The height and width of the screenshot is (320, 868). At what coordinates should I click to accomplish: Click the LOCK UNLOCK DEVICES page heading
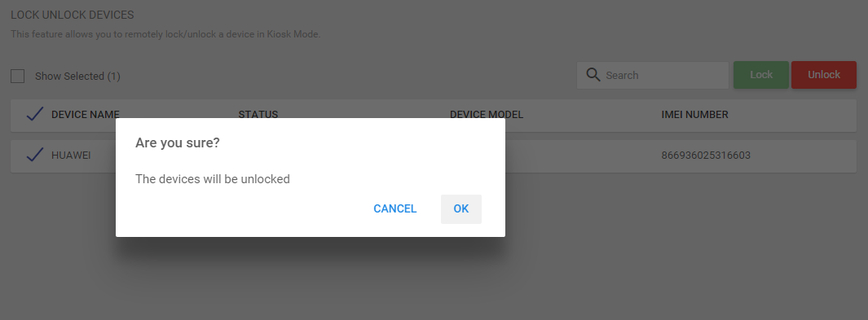(73, 15)
